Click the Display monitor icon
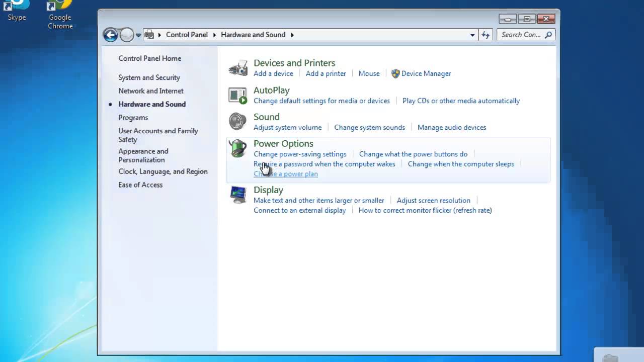 point(237,195)
